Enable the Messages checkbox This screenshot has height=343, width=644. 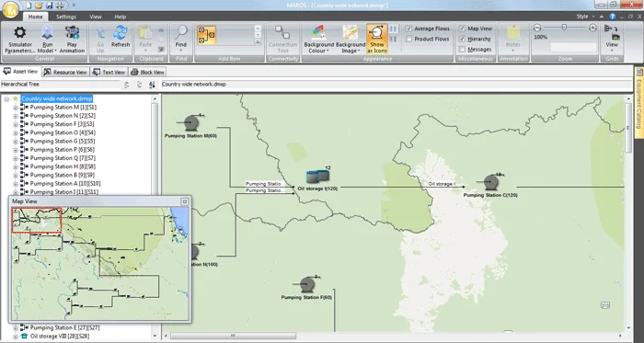pos(462,50)
